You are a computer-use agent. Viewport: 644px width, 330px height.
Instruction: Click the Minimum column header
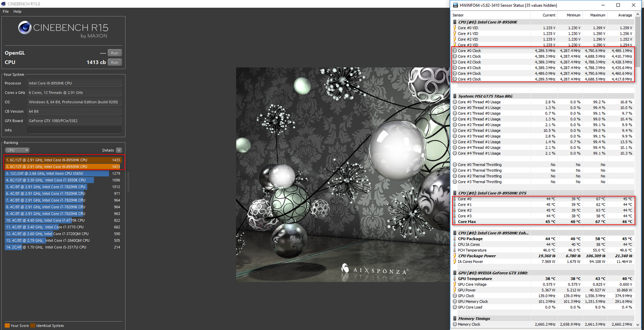[x=574, y=15]
